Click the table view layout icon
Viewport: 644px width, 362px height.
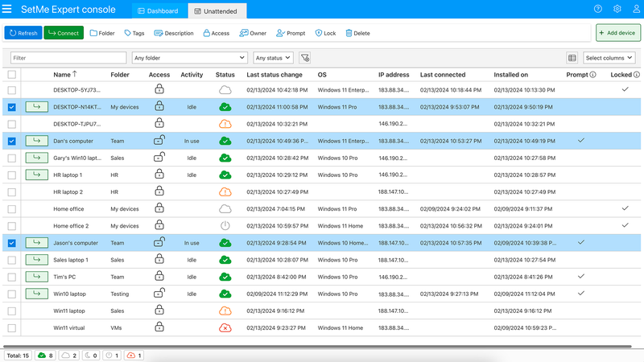pyautogui.click(x=572, y=58)
